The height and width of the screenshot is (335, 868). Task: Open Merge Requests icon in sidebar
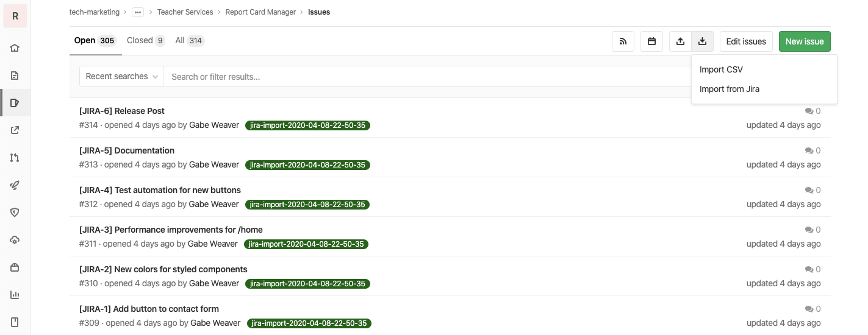(x=15, y=157)
